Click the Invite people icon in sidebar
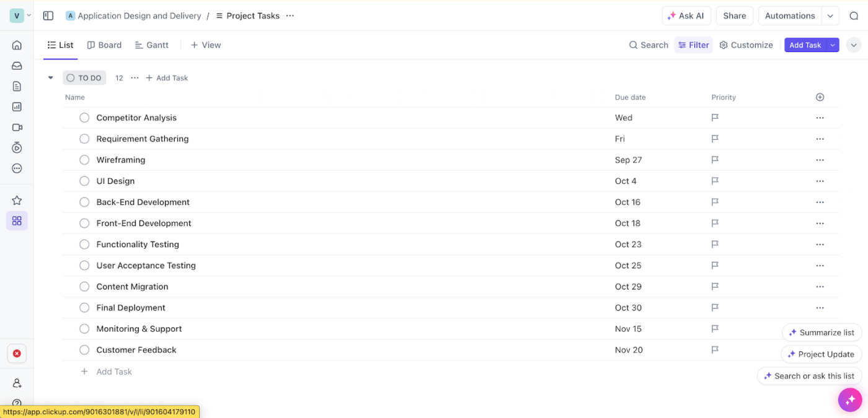The width and height of the screenshot is (868, 418). (x=17, y=383)
